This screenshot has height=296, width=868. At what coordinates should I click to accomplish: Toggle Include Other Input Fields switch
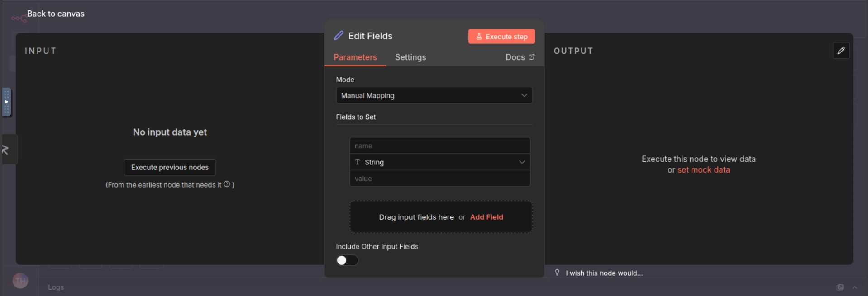point(347,260)
